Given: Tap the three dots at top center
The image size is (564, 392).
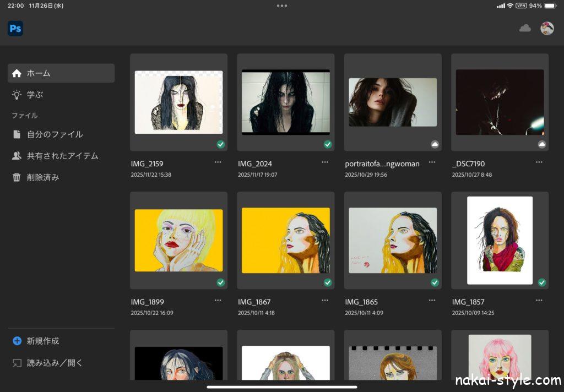Looking at the screenshot, I should 282,6.
